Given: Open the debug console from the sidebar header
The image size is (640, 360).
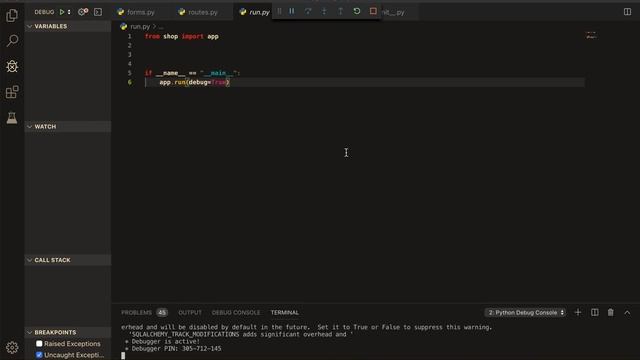Looking at the screenshot, I should 98,12.
